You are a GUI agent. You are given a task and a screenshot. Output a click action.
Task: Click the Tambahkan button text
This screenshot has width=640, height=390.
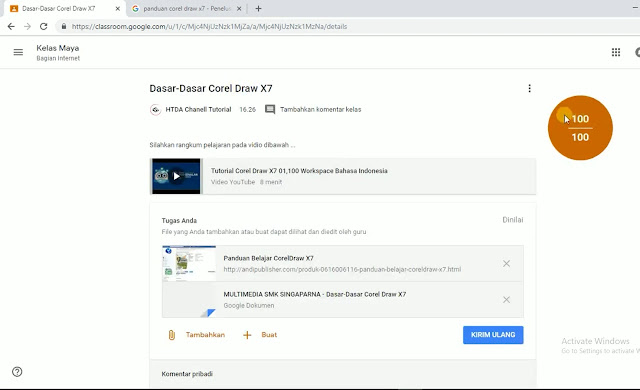click(x=205, y=335)
